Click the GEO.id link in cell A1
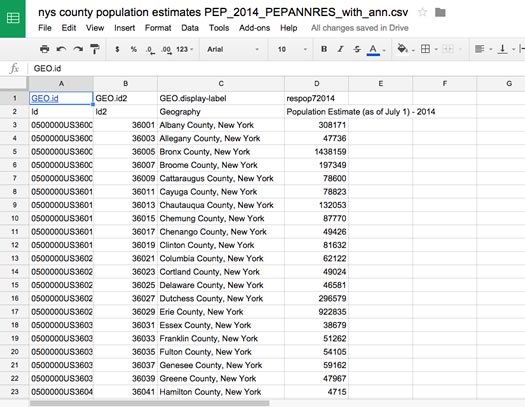Viewport: 525px width, 407px height. point(45,98)
